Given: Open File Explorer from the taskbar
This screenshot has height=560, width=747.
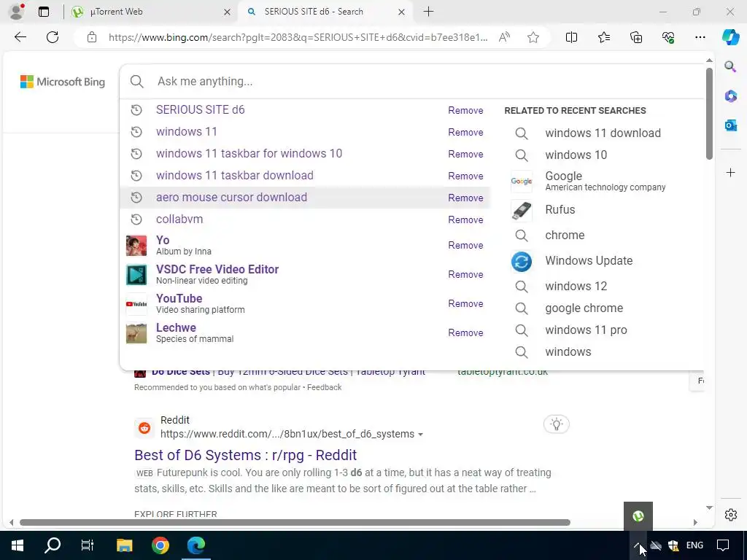Looking at the screenshot, I should [124, 545].
